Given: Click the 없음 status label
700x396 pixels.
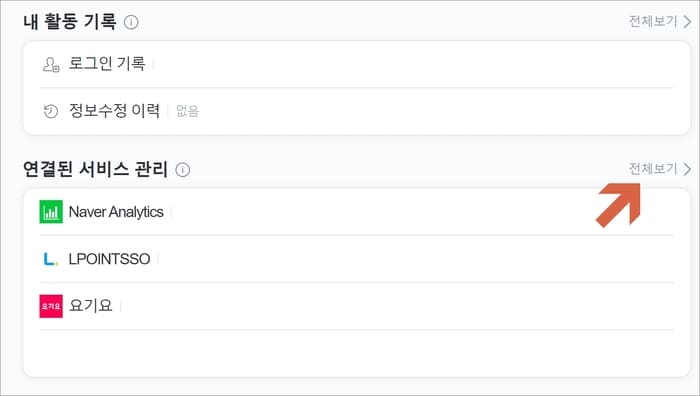Looking at the screenshot, I should pyautogui.click(x=188, y=111).
